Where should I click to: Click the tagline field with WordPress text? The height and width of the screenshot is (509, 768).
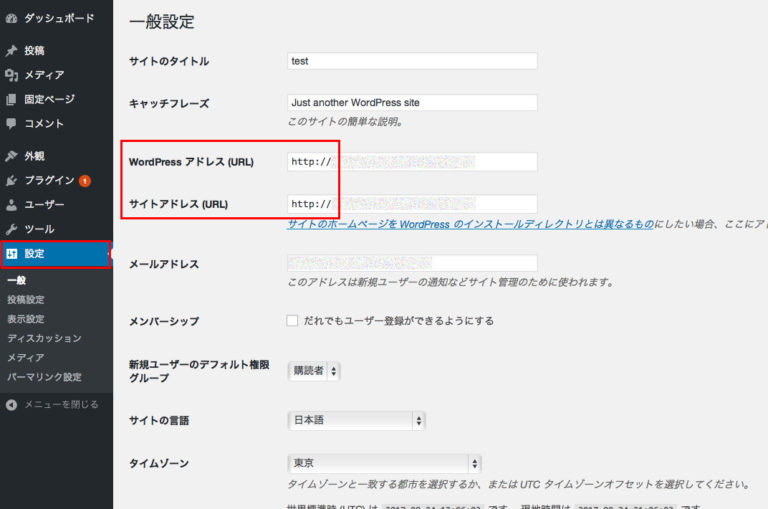(412, 102)
